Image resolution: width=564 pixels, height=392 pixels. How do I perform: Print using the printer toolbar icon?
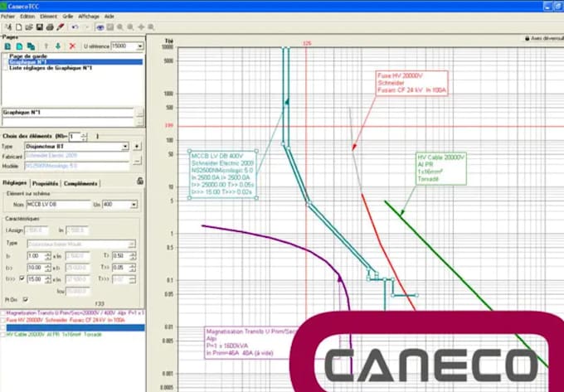coord(50,27)
